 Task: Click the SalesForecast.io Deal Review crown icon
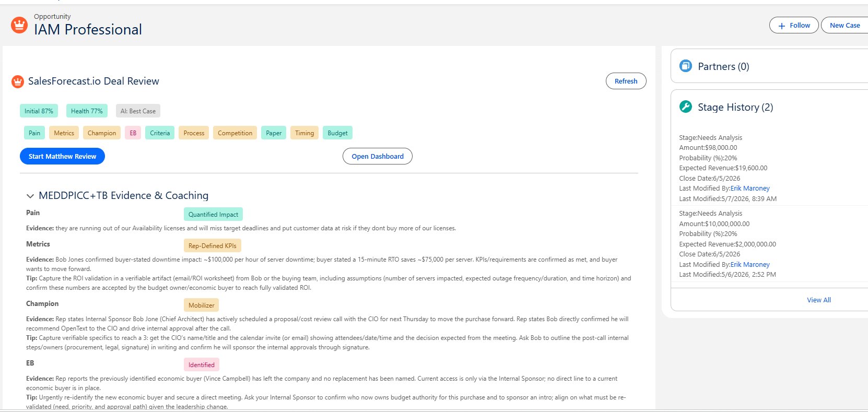pos(18,81)
